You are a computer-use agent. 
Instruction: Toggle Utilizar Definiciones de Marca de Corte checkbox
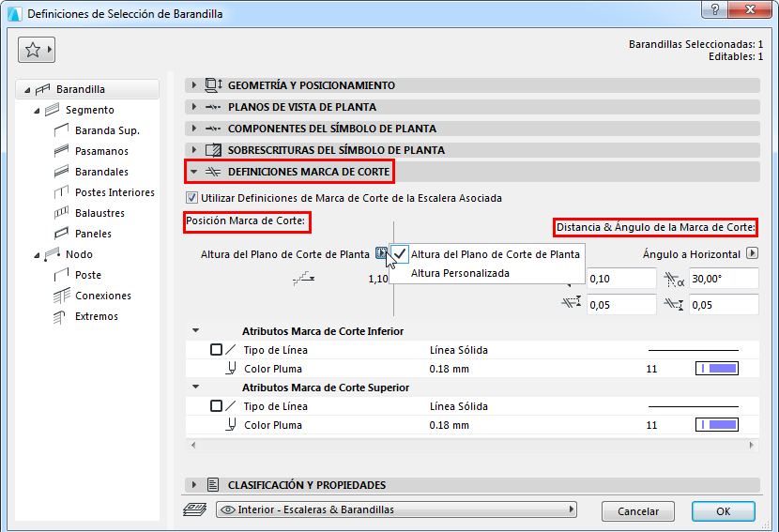click(x=191, y=198)
